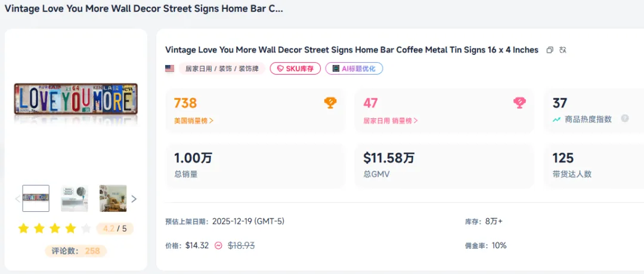Viewport: 644px width, 274px height.
Task: Click the pink trophy icon beside 47
Action: coord(519,103)
